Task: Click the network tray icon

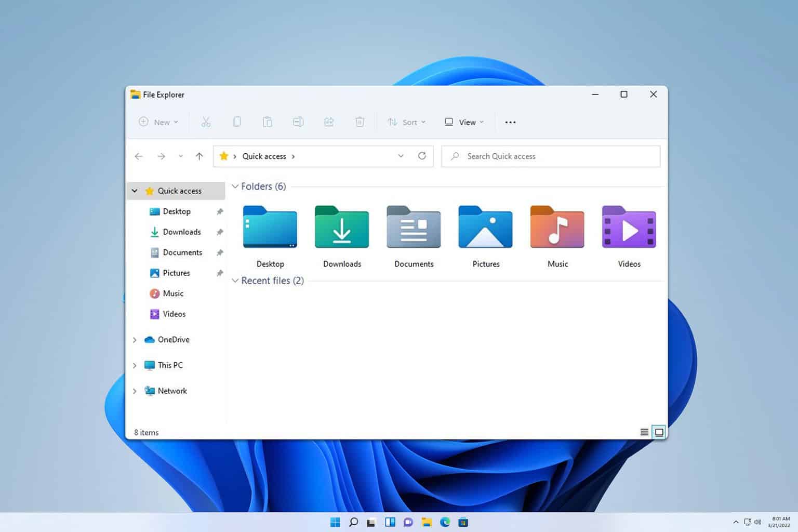Action: pyautogui.click(x=747, y=522)
